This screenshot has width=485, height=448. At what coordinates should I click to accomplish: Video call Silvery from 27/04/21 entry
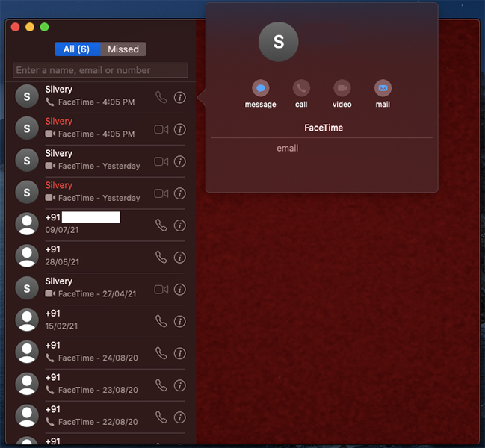(x=161, y=290)
